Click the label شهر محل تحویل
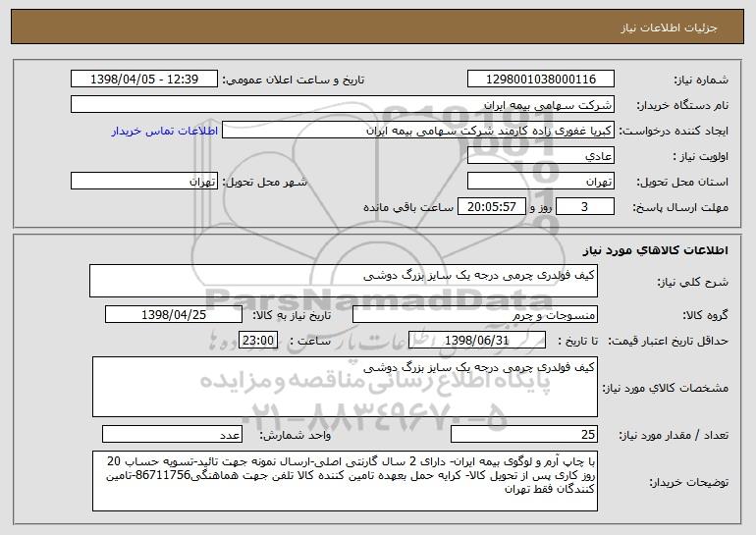The width and height of the screenshot is (756, 535). coord(264,183)
